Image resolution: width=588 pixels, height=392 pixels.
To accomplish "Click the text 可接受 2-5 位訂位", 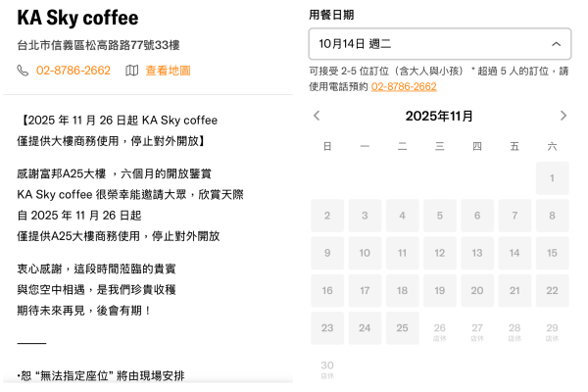I will 348,71.
